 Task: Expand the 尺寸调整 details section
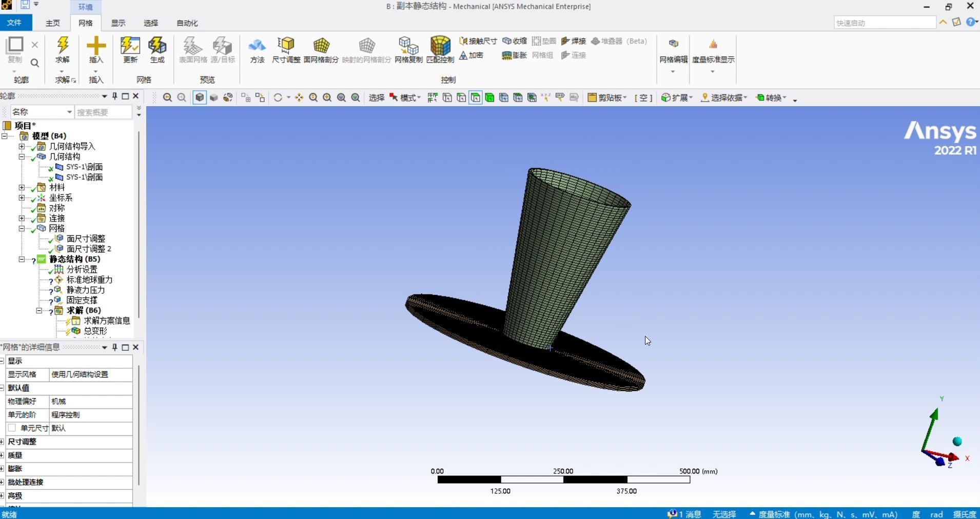3,442
